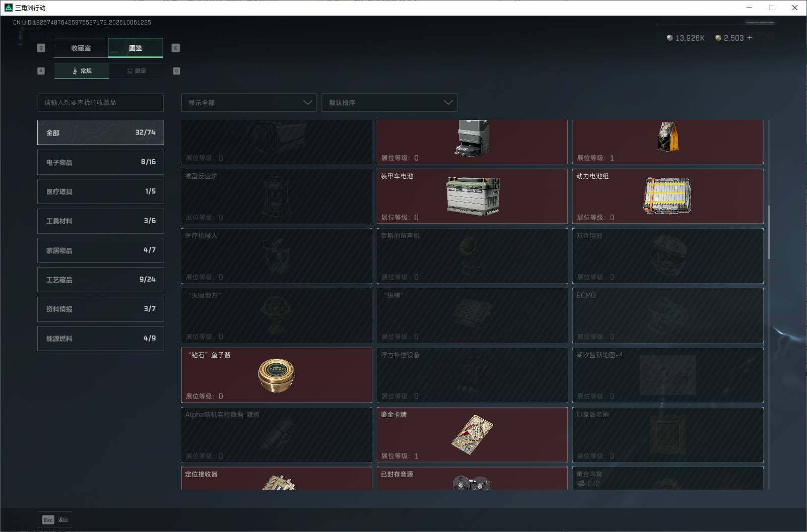Image resolution: width=807 pixels, height=532 pixels.
Task: Click the coffee machine item image
Action: [x=472, y=138]
